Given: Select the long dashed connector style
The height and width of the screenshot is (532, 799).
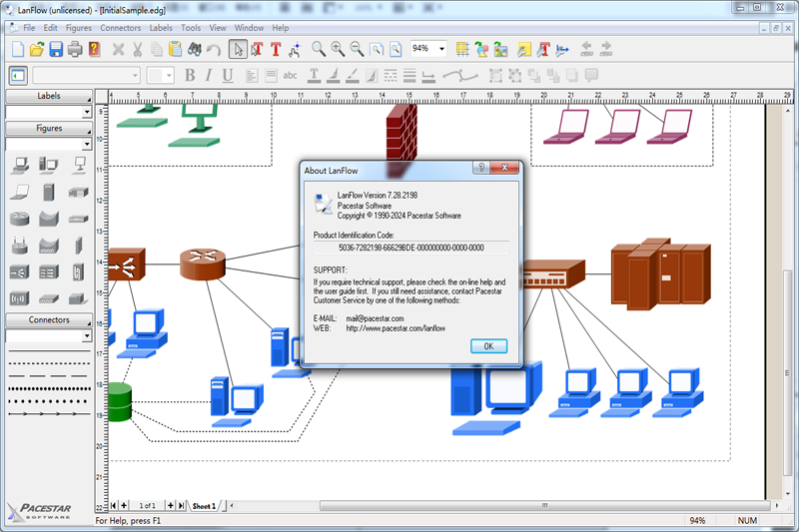Looking at the screenshot, I should coord(49,376).
